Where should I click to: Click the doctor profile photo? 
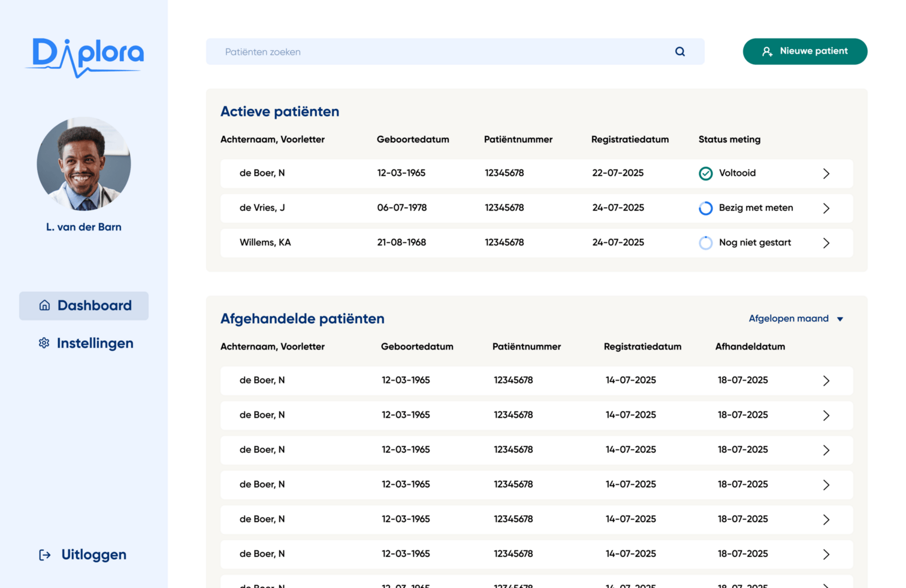tap(84, 164)
